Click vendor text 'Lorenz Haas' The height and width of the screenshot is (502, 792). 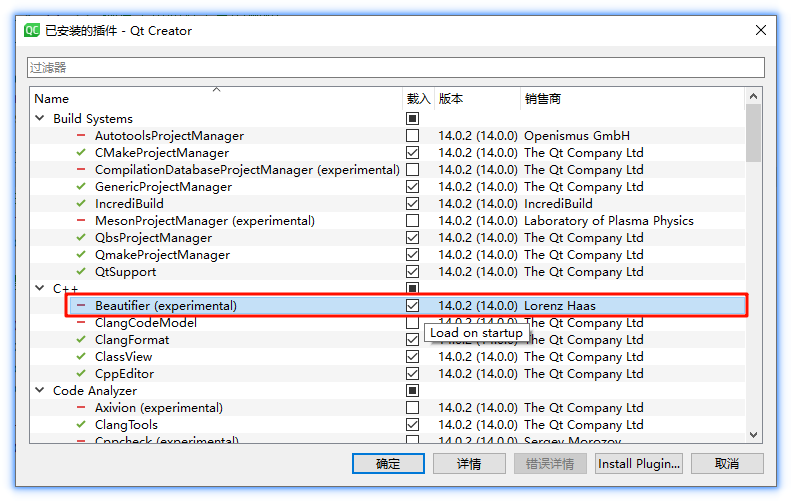coord(560,306)
